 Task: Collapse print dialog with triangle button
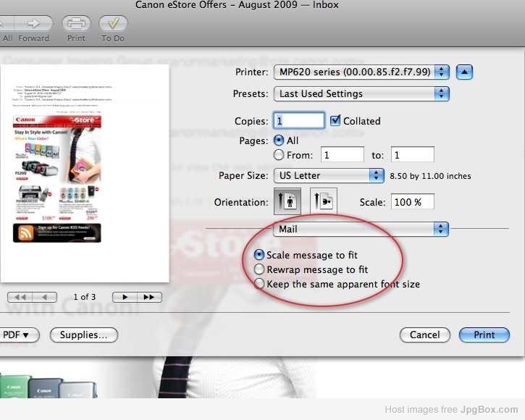[464, 72]
